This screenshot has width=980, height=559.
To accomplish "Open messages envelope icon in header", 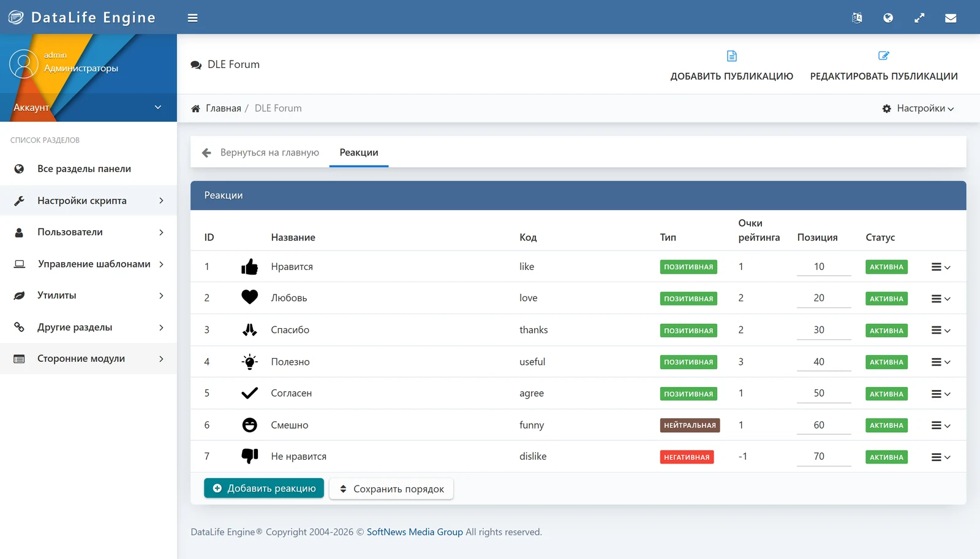I will pos(951,18).
